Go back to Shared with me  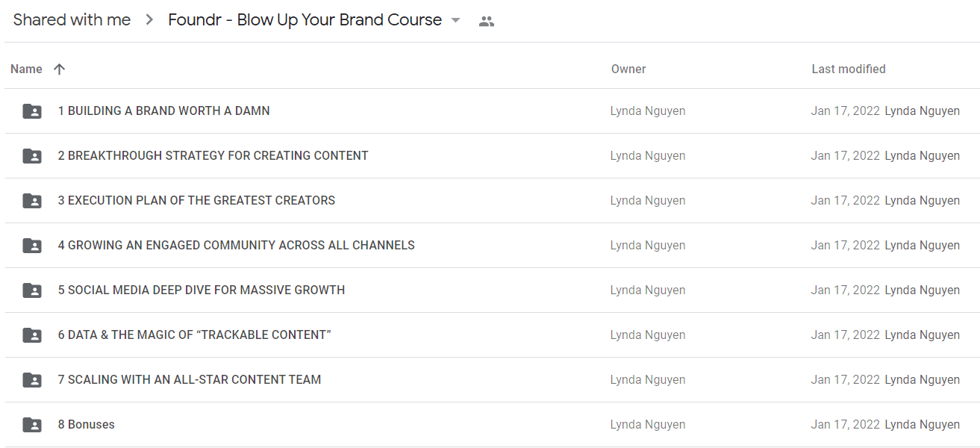coord(72,20)
